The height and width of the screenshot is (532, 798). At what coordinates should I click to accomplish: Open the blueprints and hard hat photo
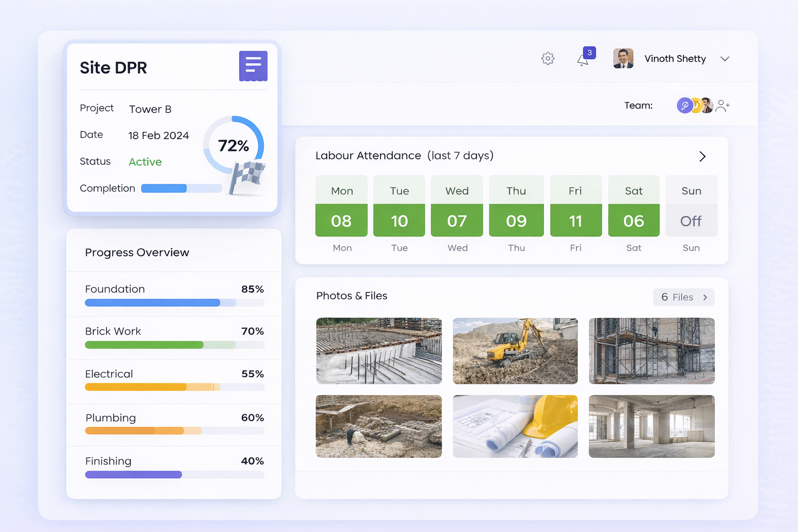click(x=515, y=427)
